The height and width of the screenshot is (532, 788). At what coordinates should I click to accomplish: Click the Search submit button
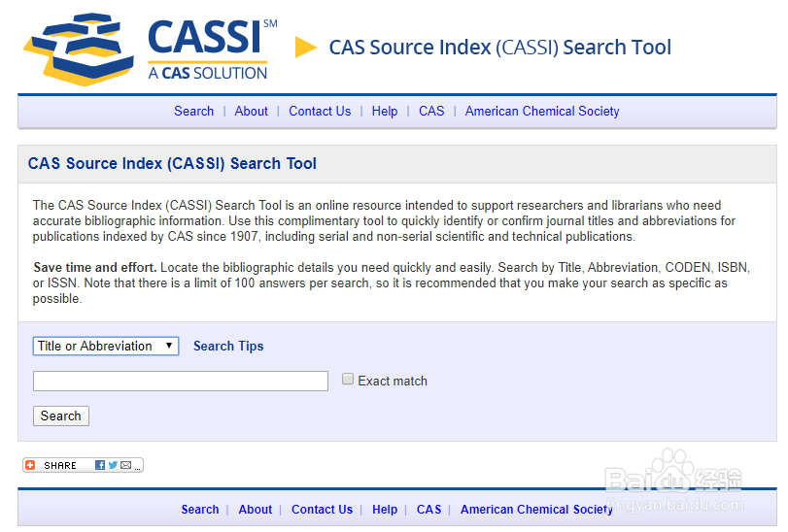pos(61,416)
